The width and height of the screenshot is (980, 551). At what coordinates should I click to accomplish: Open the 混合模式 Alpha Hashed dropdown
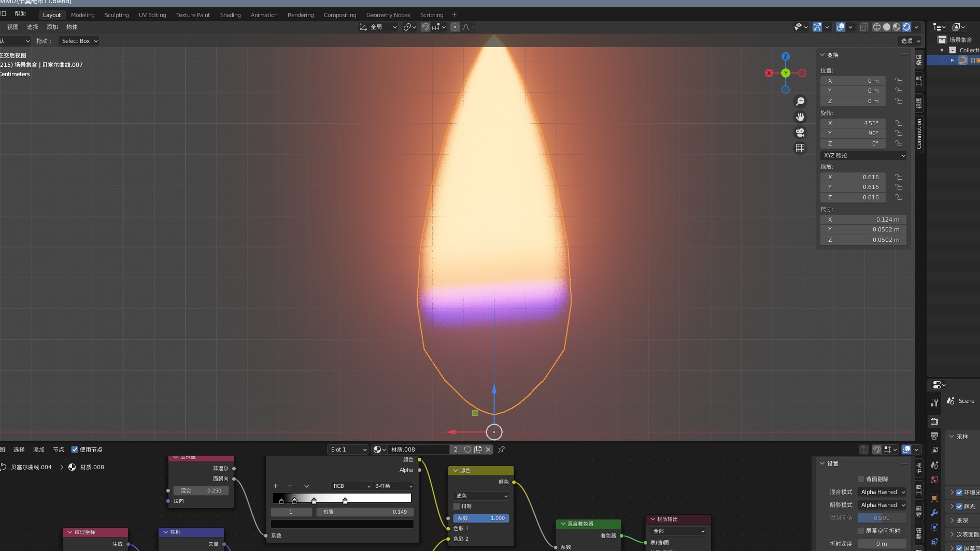click(x=883, y=492)
